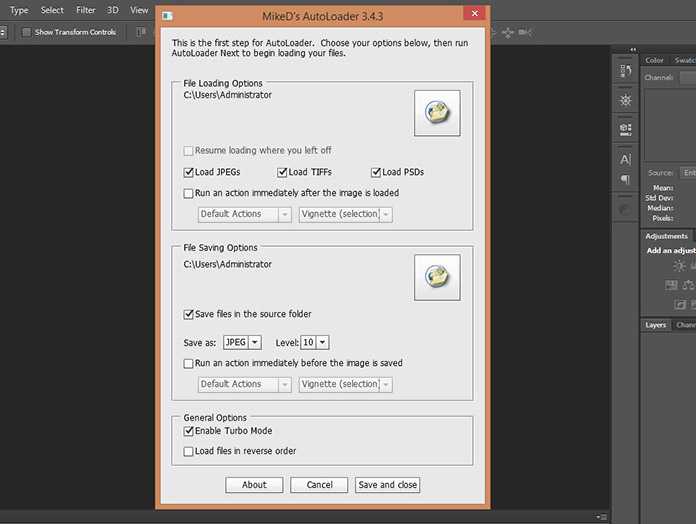
Task: Enable Load files in reverse order
Action: [x=190, y=451]
